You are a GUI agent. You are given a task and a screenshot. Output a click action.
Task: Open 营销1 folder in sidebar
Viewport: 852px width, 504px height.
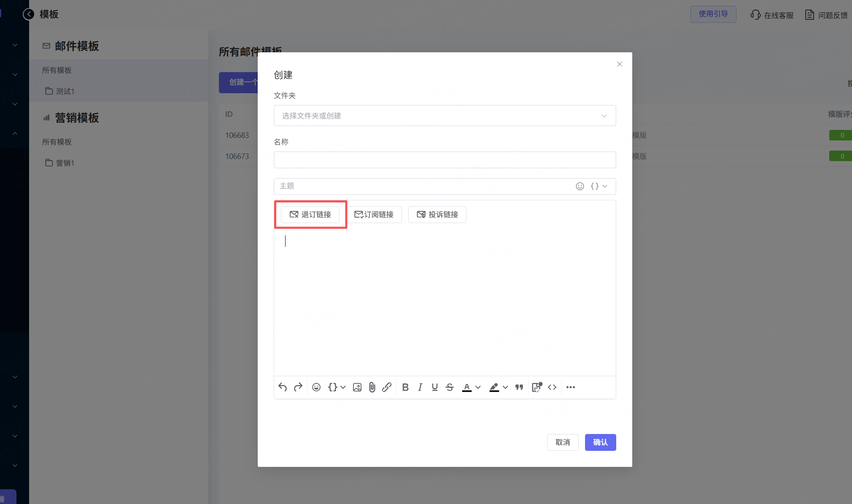(65, 163)
